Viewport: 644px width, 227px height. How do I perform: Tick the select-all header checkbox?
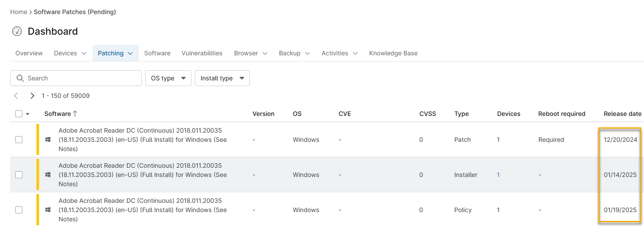[x=19, y=114]
